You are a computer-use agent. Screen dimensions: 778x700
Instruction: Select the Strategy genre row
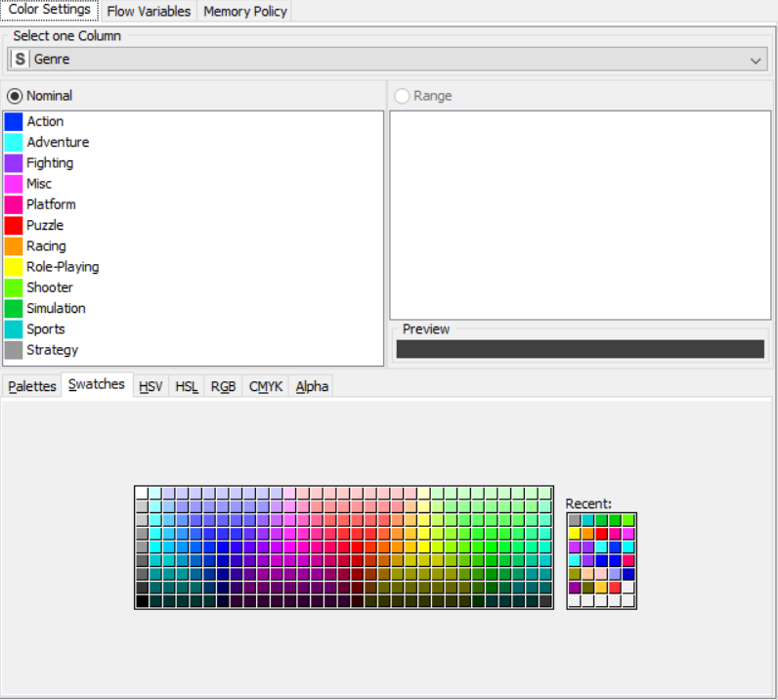point(194,350)
